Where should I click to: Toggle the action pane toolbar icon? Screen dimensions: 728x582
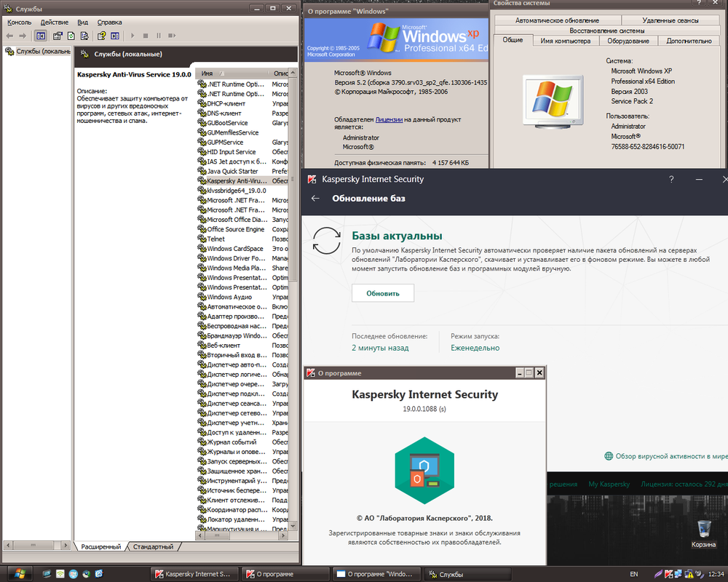115,36
